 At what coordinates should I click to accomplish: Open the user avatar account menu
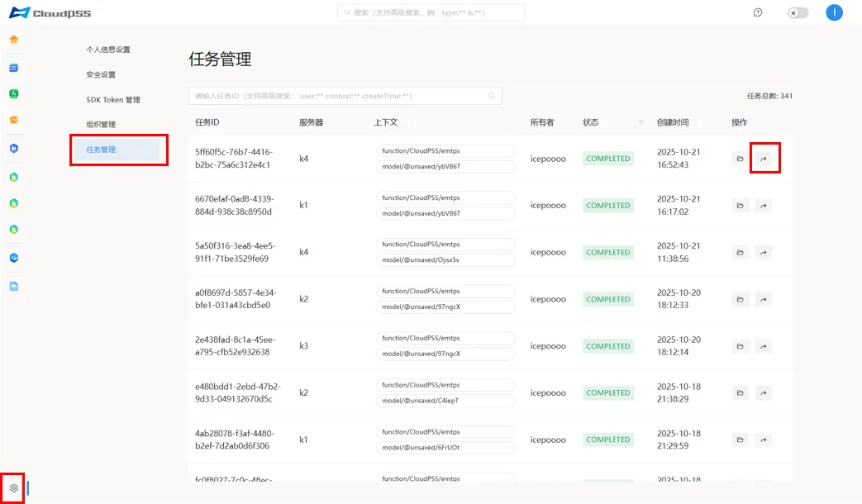[x=834, y=12]
